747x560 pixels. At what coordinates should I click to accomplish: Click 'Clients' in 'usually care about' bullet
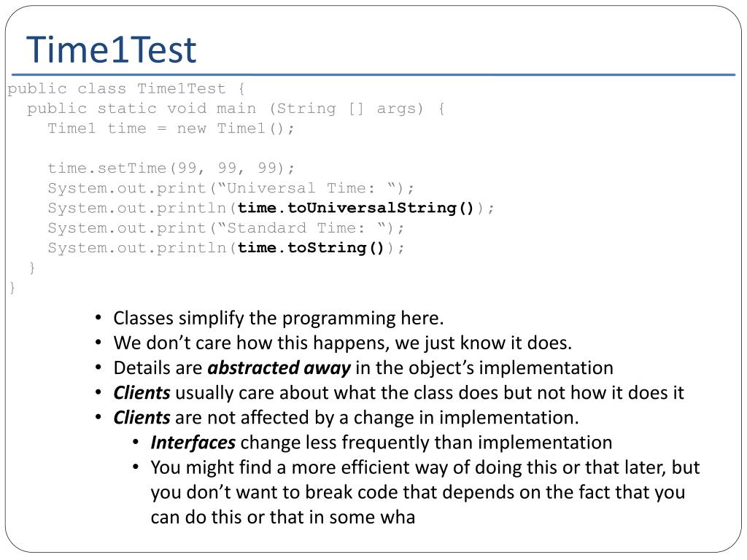(142, 393)
